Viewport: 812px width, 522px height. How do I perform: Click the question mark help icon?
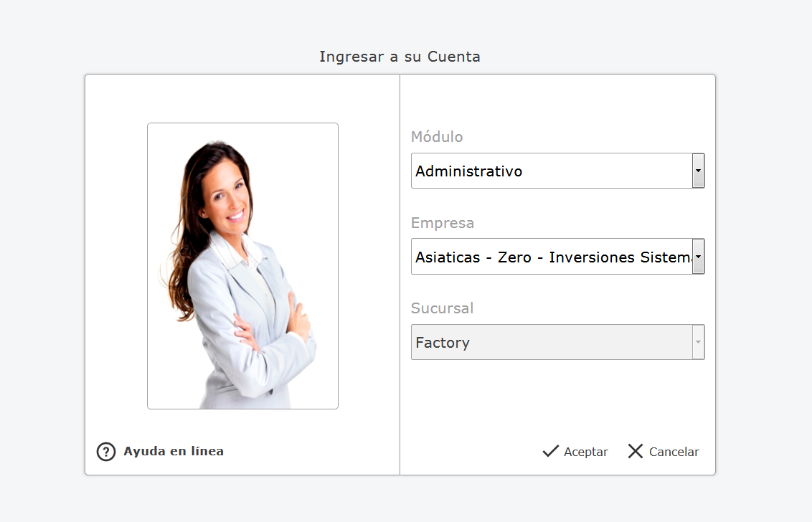point(106,452)
